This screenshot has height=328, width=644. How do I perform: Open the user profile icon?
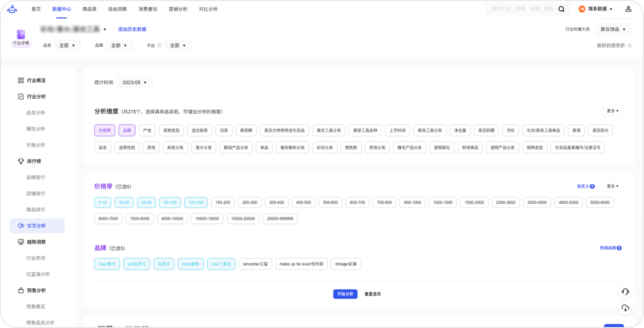(x=628, y=9)
